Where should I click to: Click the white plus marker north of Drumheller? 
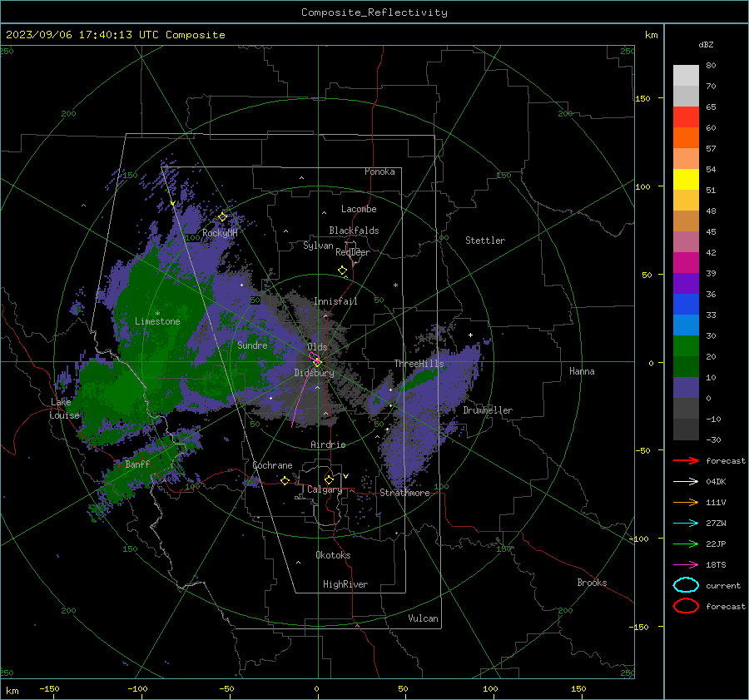(x=470, y=335)
